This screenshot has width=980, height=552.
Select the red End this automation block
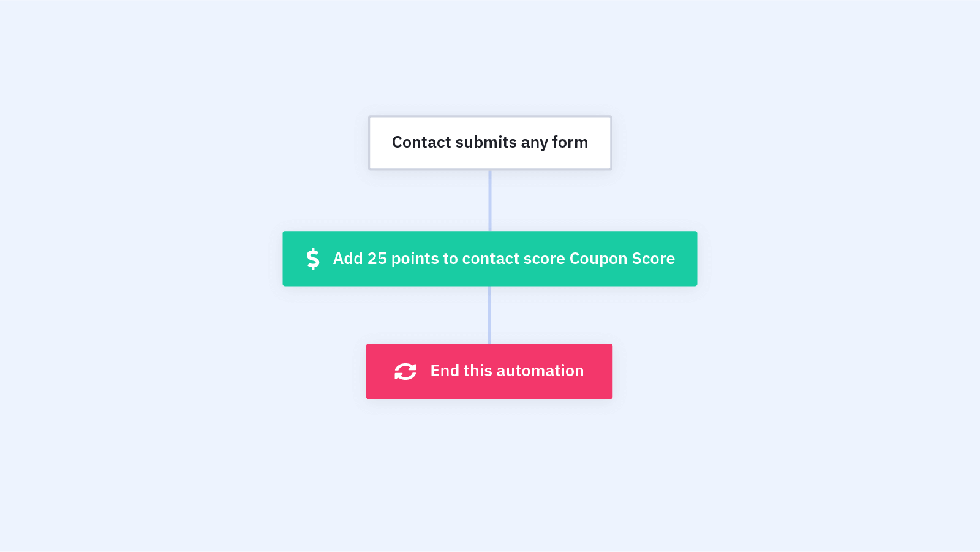tap(489, 371)
